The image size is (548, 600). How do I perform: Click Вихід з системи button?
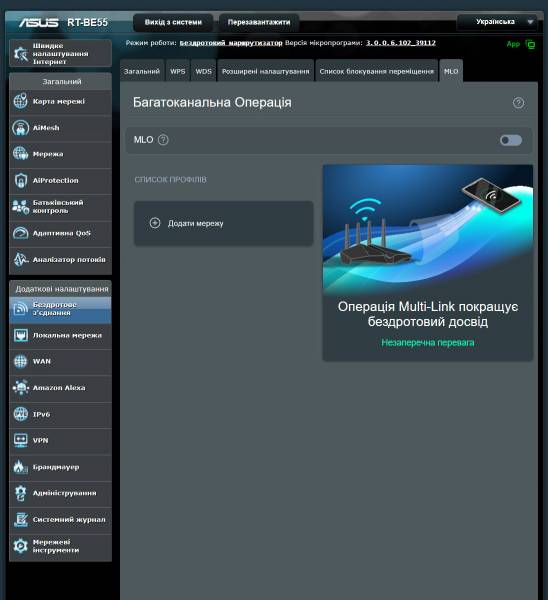pyautogui.click(x=173, y=22)
